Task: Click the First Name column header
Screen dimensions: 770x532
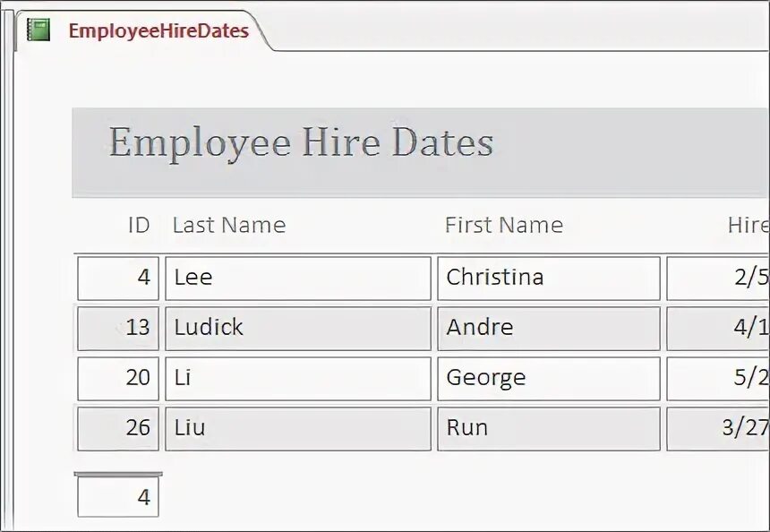Action: (x=504, y=225)
